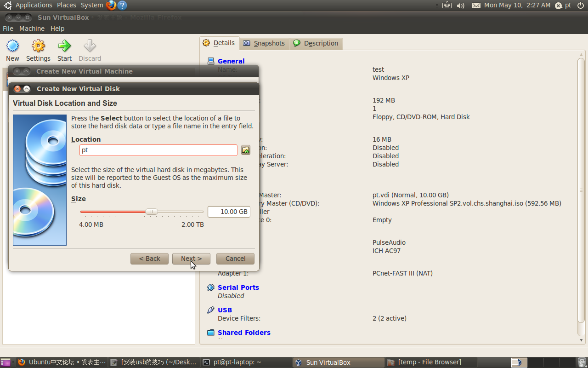588x368 pixels.
Task: Click the Windows XP OS type value
Action: tap(391, 78)
